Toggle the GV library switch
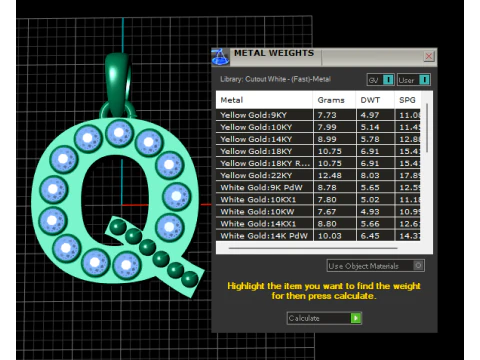 388,80
